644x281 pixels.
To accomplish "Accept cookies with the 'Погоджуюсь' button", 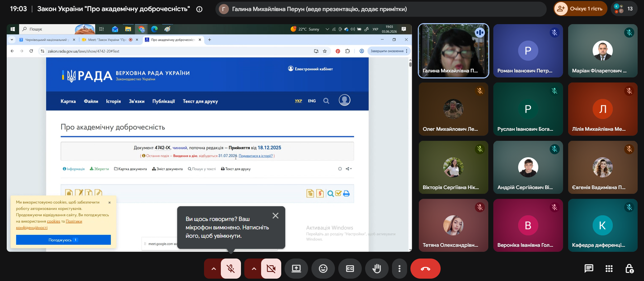I will pyautogui.click(x=63, y=240).
